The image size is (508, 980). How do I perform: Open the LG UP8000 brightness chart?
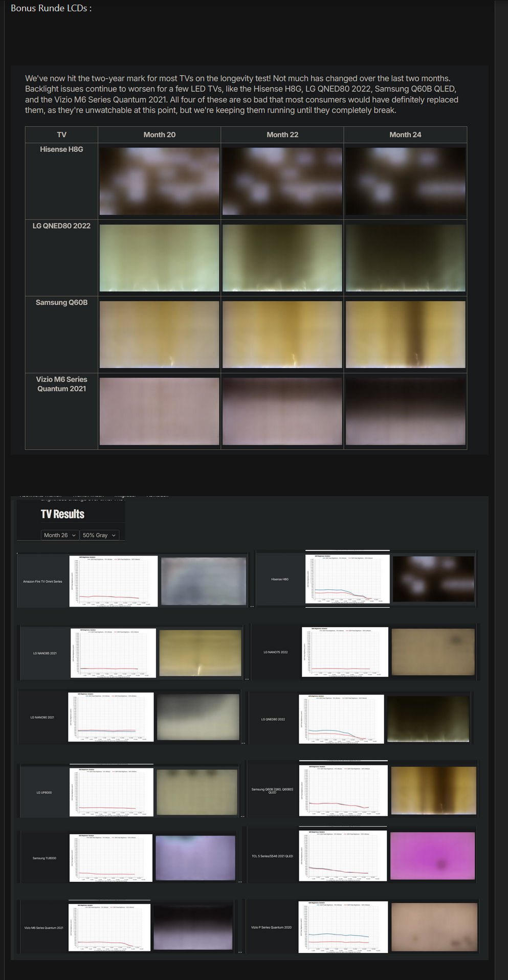click(112, 792)
